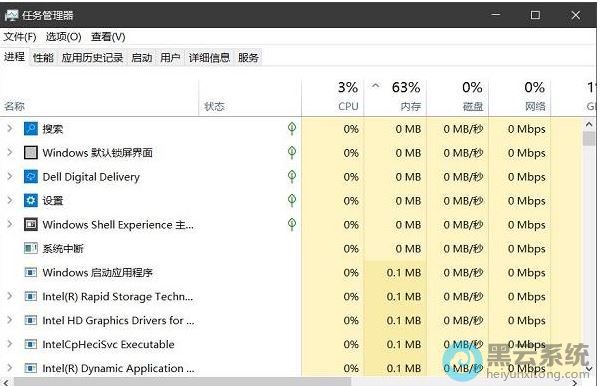The image size is (605, 386).
Task: Switch to the 性能 tab
Action: 43,58
